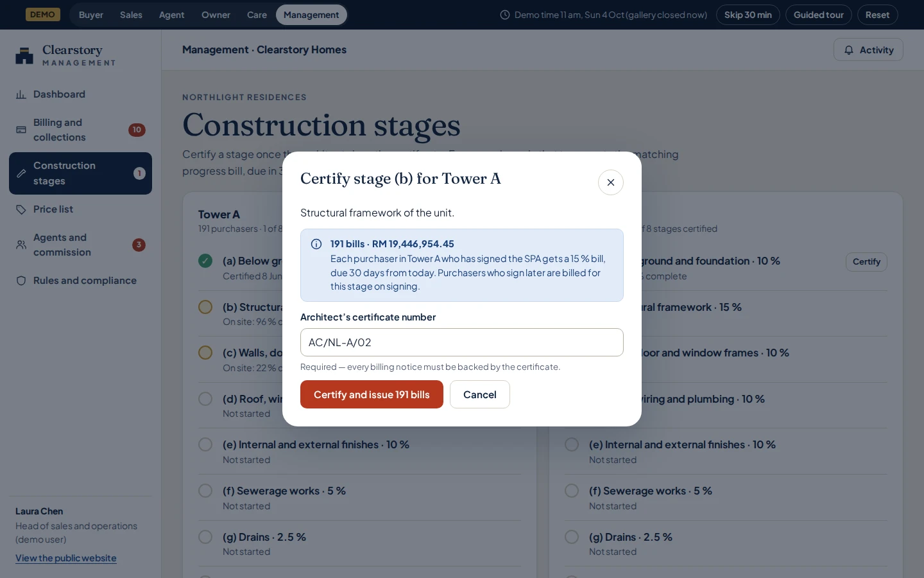924x578 pixels.
Task: Close the Certify stage dialog
Action: [x=611, y=182]
